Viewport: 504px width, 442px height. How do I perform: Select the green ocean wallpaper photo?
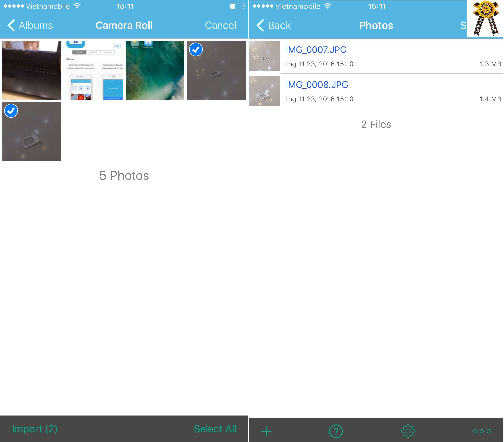point(155,70)
